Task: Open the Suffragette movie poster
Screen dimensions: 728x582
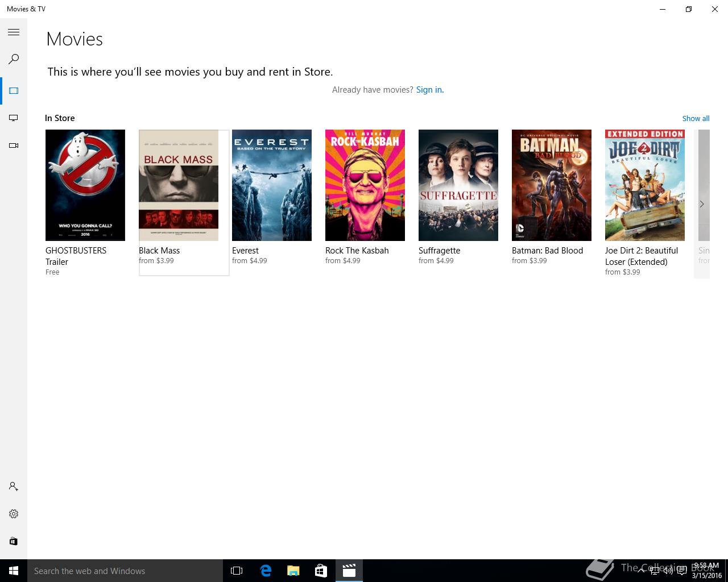Action: coord(458,185)
